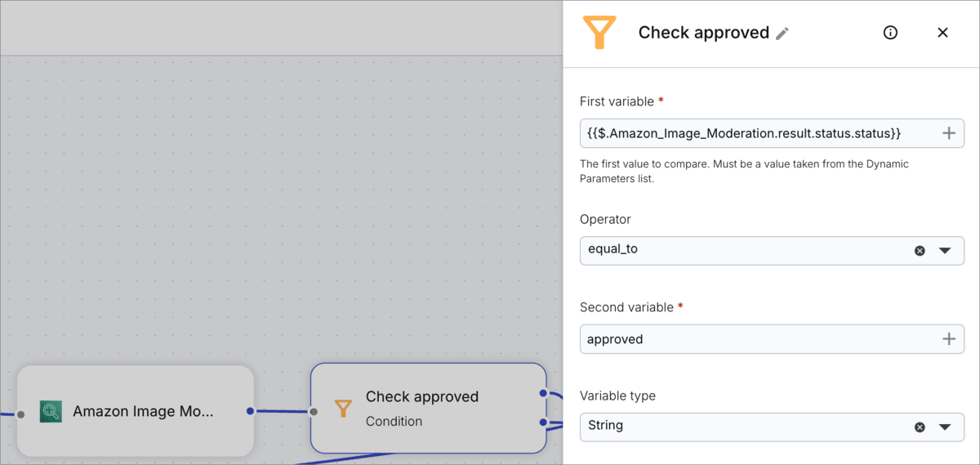
Task: Select the Amazon Image Mo... node
Action: pyautogui.click(x=136, y=411)
